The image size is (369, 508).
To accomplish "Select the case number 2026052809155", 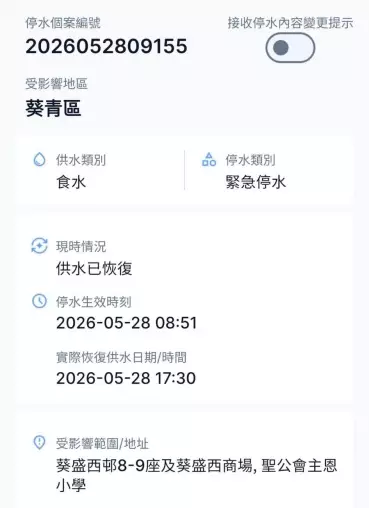I will click(106, 46).
